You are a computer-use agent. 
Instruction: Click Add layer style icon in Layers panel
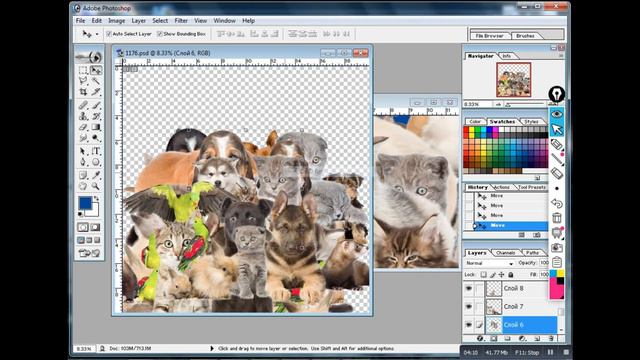pos(480,338)
